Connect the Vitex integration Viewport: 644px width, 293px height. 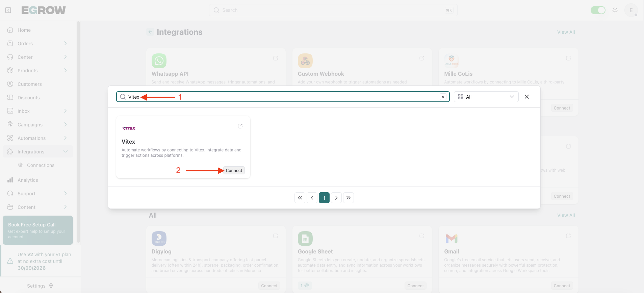(234, 171)
